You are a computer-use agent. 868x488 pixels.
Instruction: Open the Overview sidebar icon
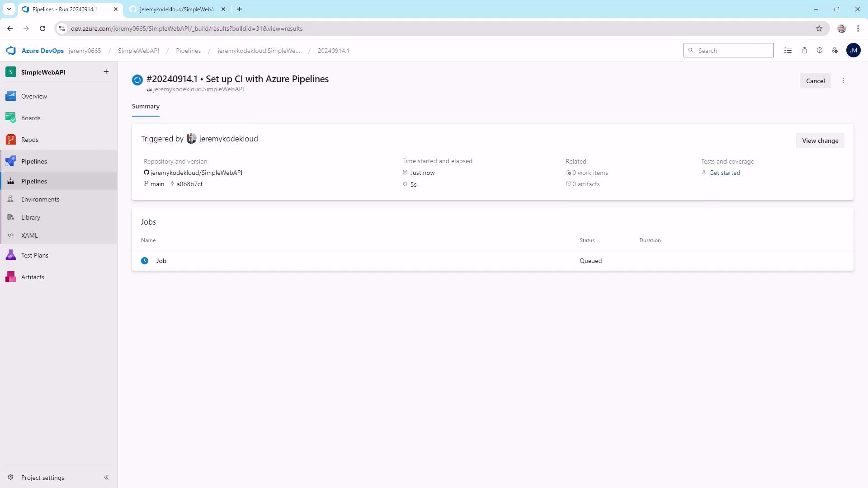coord(11,96)
